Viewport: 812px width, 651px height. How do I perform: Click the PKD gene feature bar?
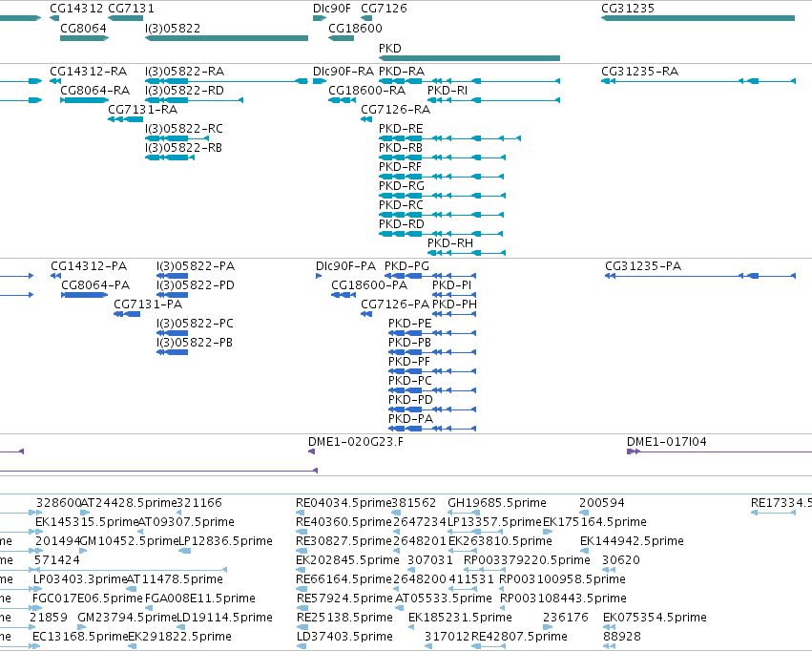tap(469, 58)
